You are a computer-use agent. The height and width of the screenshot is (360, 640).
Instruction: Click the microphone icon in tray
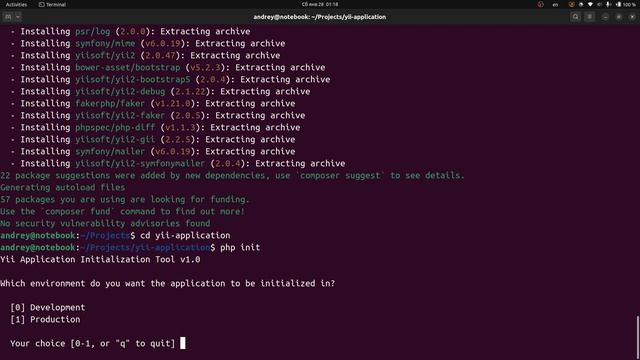click(609, 4)
